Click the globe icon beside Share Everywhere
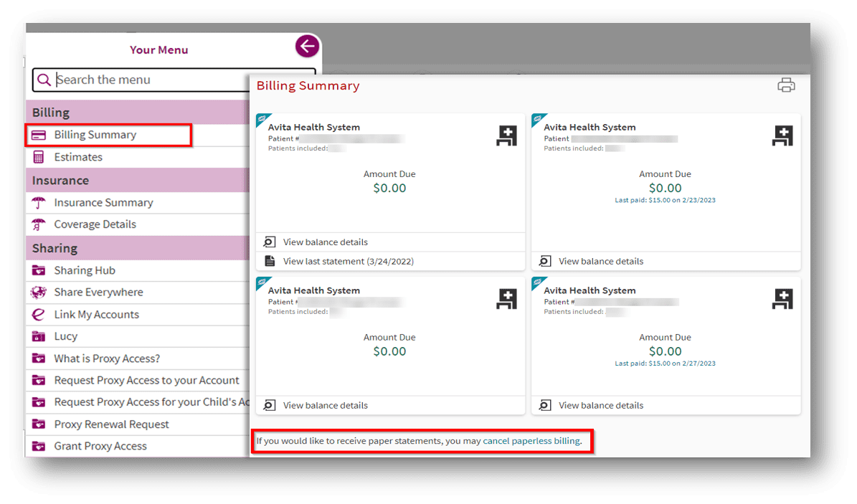 38,293
